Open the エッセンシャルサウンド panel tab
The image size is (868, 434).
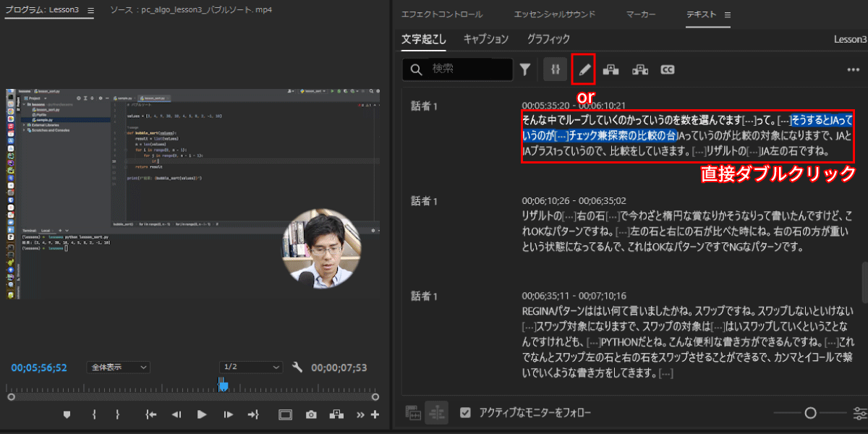[555, 14]
